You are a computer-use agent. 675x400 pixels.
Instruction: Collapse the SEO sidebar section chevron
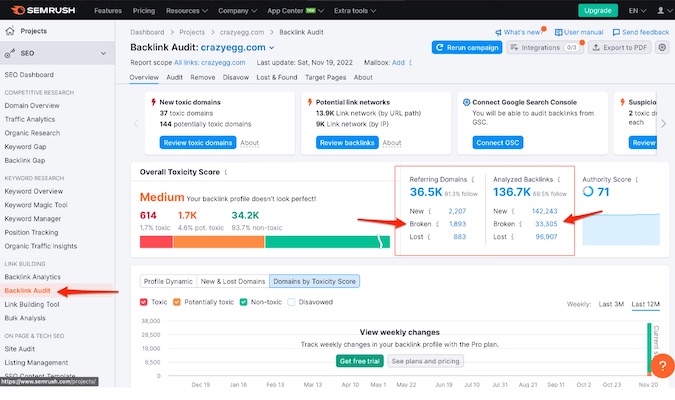click(x=103, y=53)
